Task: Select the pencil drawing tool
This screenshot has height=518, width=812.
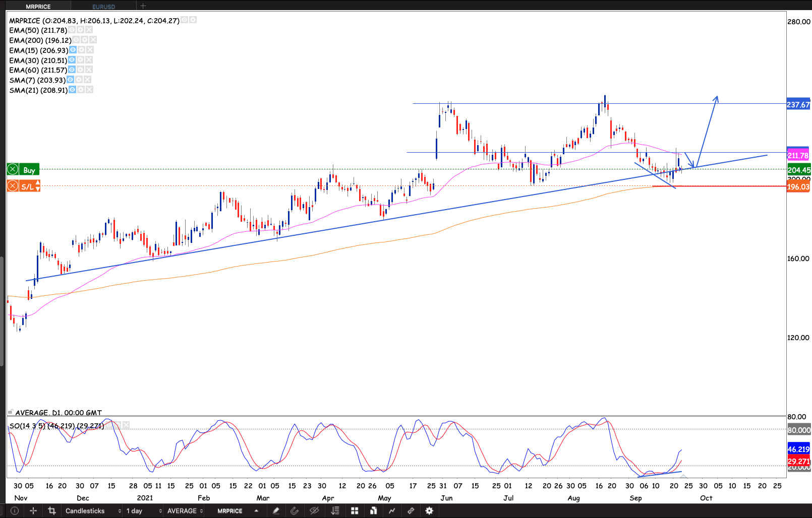Action: click(276, 511)
